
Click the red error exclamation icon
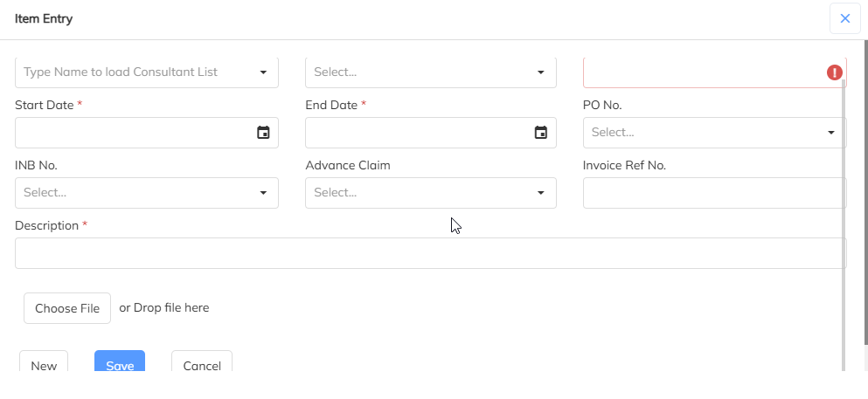coord(835,72)
